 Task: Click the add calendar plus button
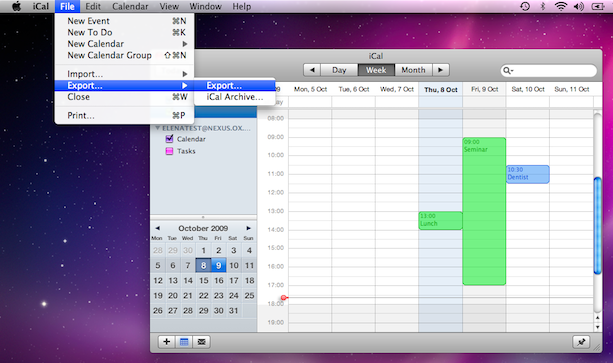167,342
